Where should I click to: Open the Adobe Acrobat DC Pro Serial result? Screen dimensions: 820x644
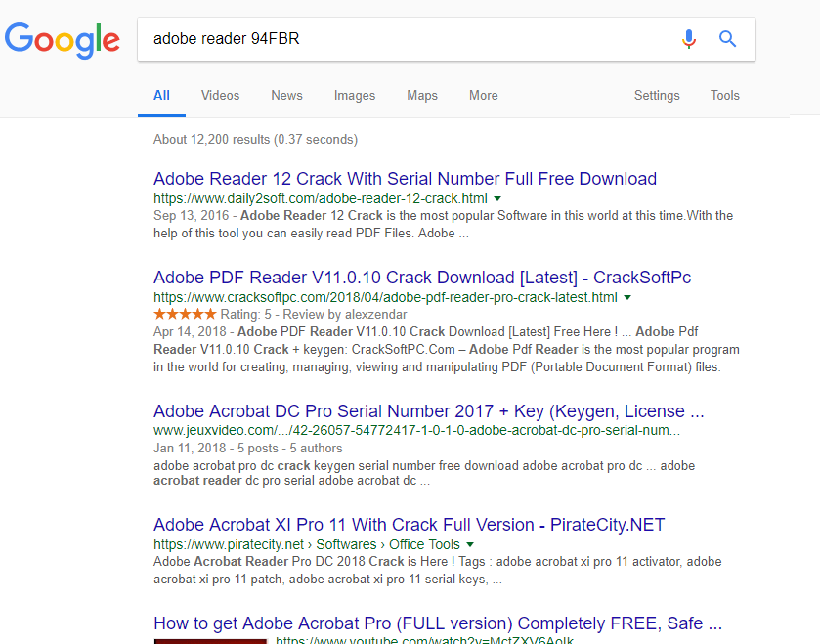[x=428, y=410]
